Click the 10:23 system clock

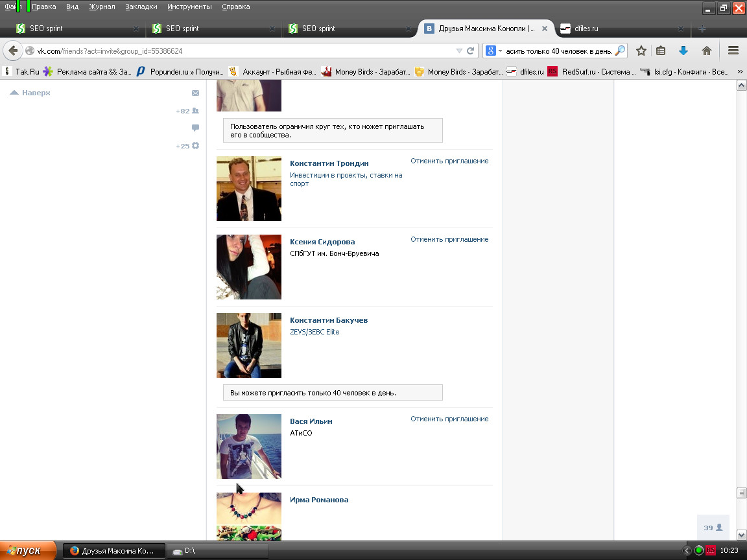(x=729, y=550)
